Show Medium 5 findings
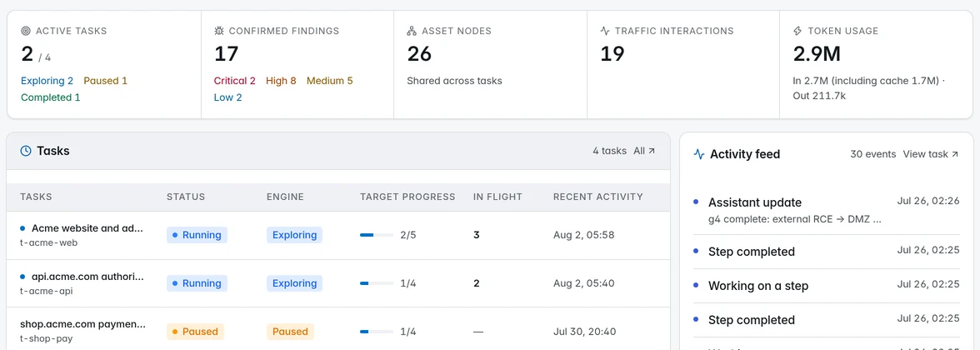980x350 pixels. (330, 81)
